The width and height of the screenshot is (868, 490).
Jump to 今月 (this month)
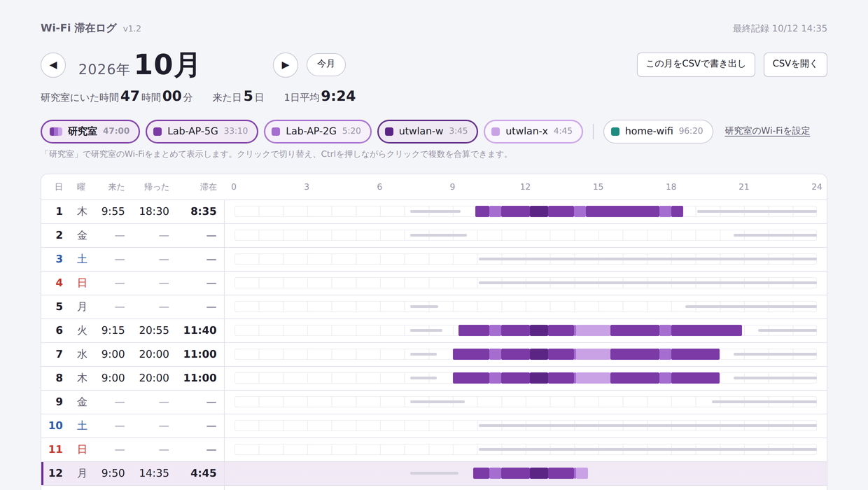[x=326, y=64]
